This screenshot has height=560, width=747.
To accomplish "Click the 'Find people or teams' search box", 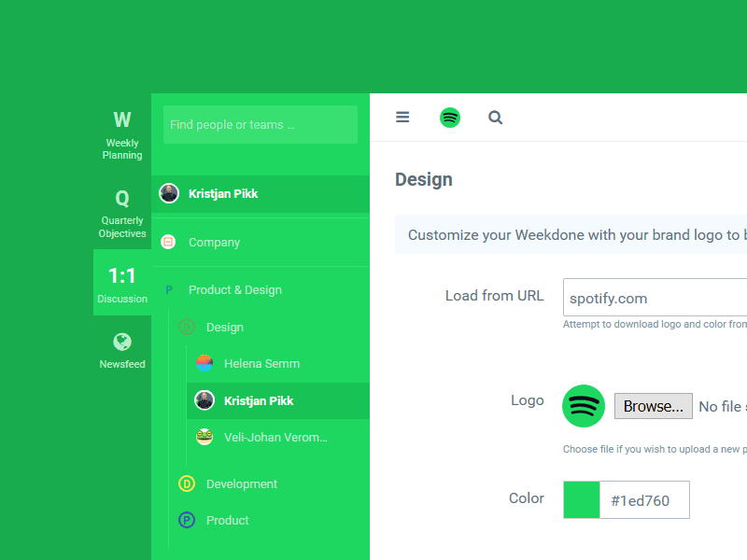I will 260,124.
